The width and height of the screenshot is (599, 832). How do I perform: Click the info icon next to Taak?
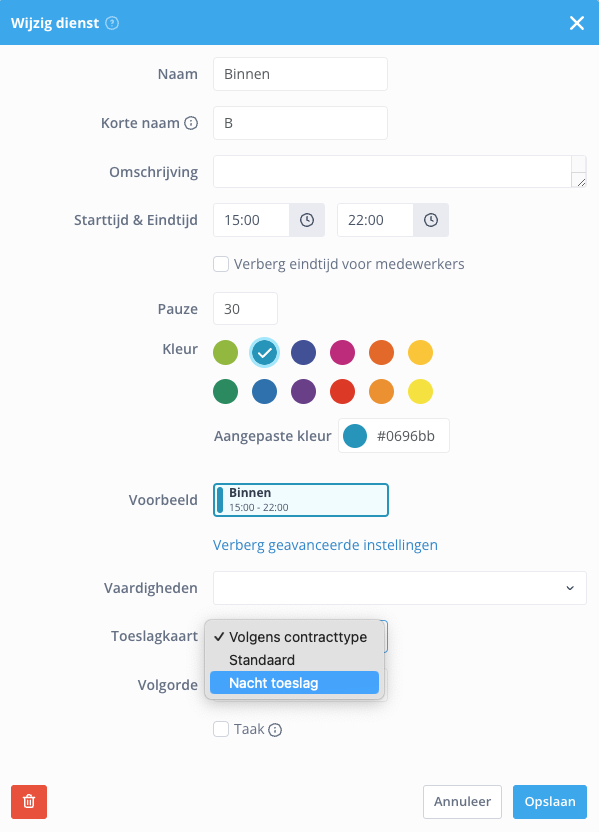(275, 730)
